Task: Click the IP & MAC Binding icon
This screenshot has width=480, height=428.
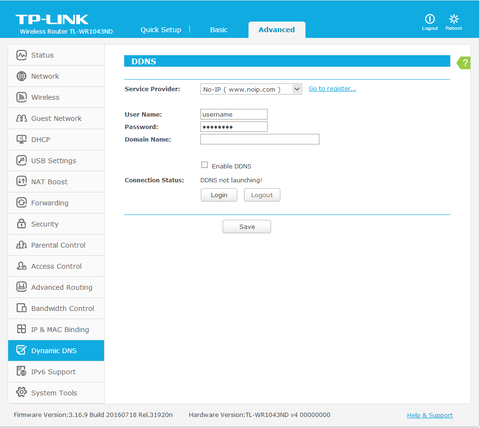Action: pyautogui.click(x=21, y=329)
